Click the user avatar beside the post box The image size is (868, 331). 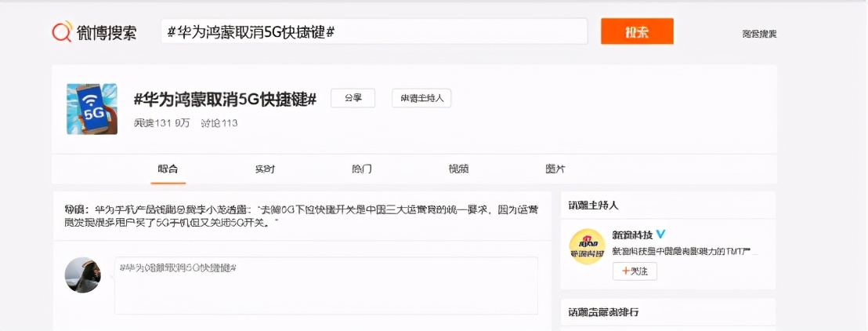point(83,275)
